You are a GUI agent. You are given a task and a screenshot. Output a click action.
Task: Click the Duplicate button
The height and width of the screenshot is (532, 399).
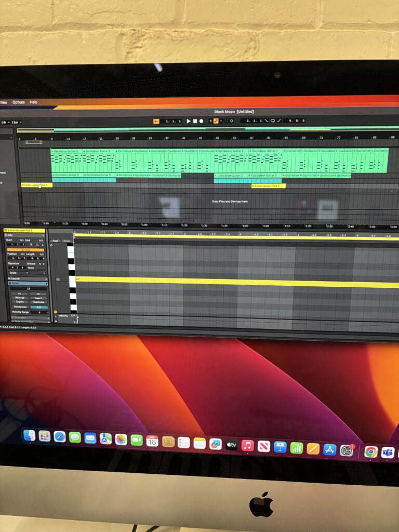(38, 302)
